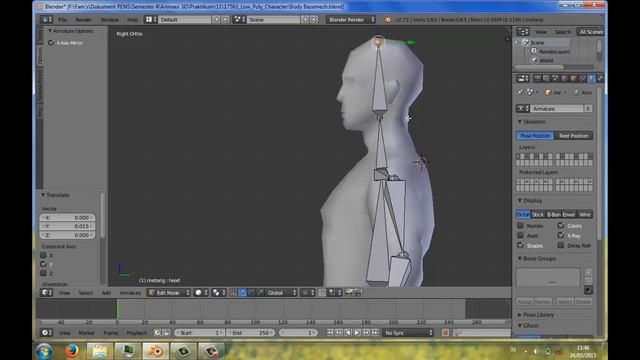The width and height of the screenshot is (640, 360).
Task: Open Firefox from the taskbar
Action: click(72, 351)
